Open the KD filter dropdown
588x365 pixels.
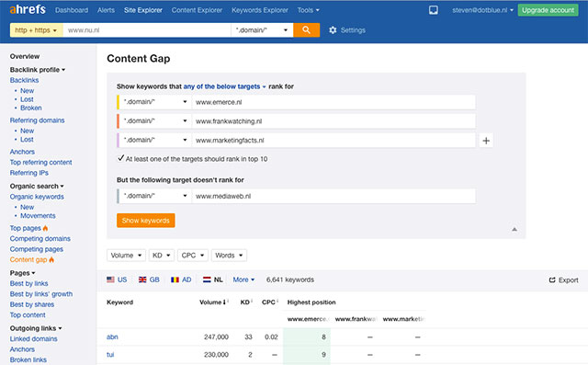click(162, 256)
